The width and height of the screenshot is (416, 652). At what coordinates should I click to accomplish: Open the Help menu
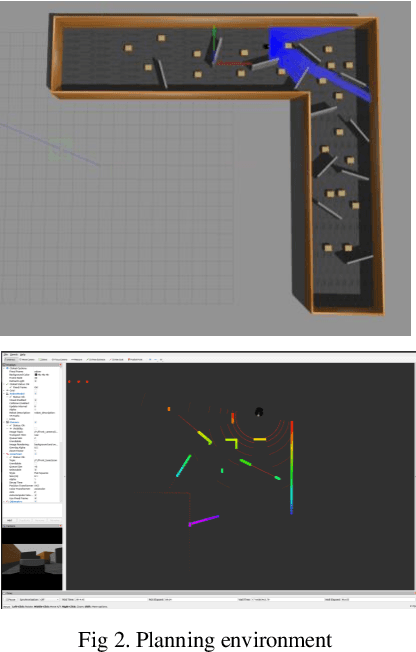coord(22,354)
